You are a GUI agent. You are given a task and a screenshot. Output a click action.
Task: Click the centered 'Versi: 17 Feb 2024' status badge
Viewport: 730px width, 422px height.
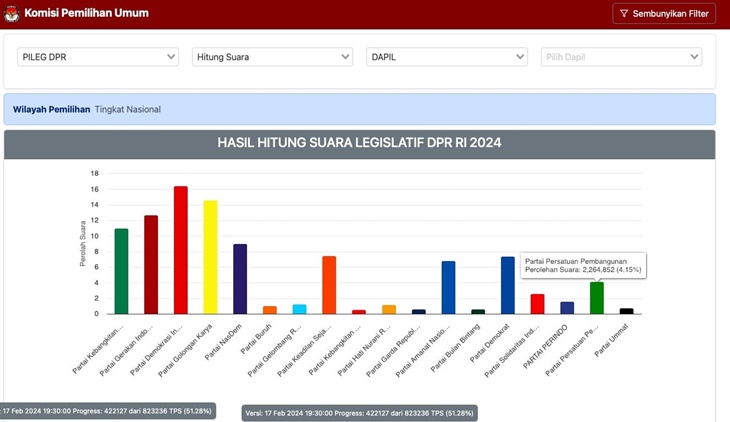[x=359, y=413]
